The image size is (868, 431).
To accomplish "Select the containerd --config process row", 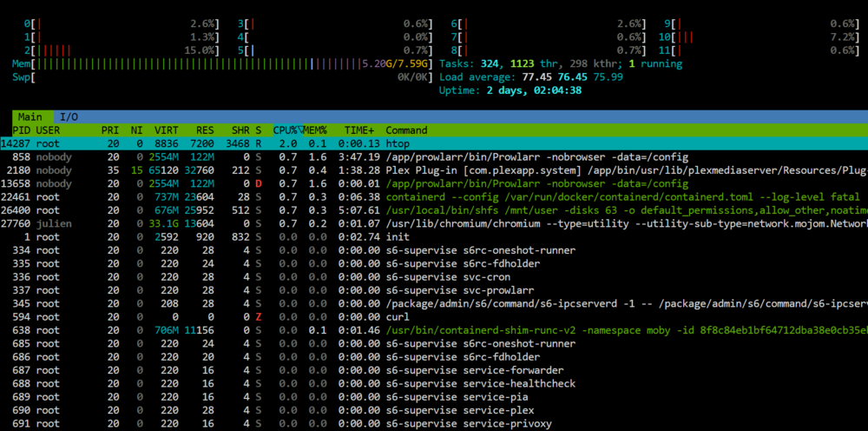I will [434, 196].
